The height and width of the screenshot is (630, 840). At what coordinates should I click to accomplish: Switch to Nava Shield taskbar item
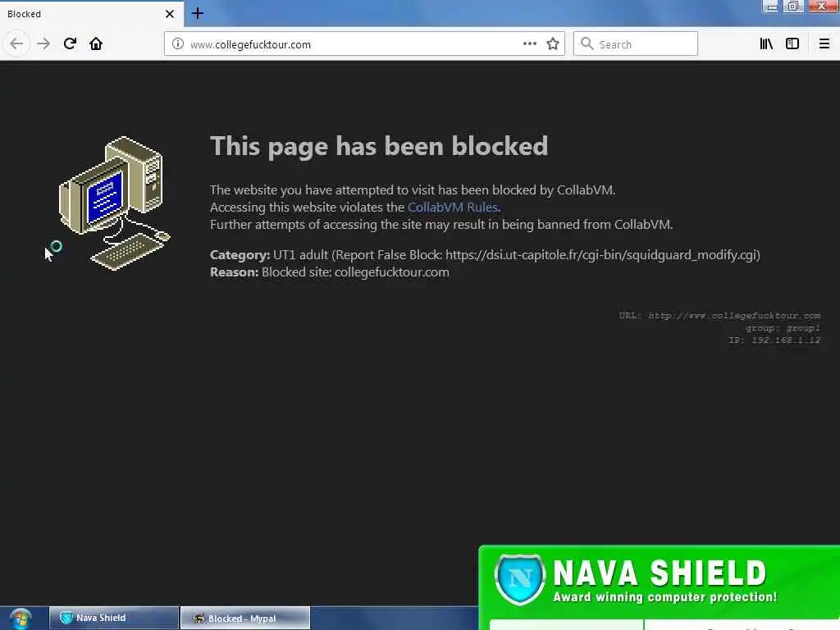point(113,619)
